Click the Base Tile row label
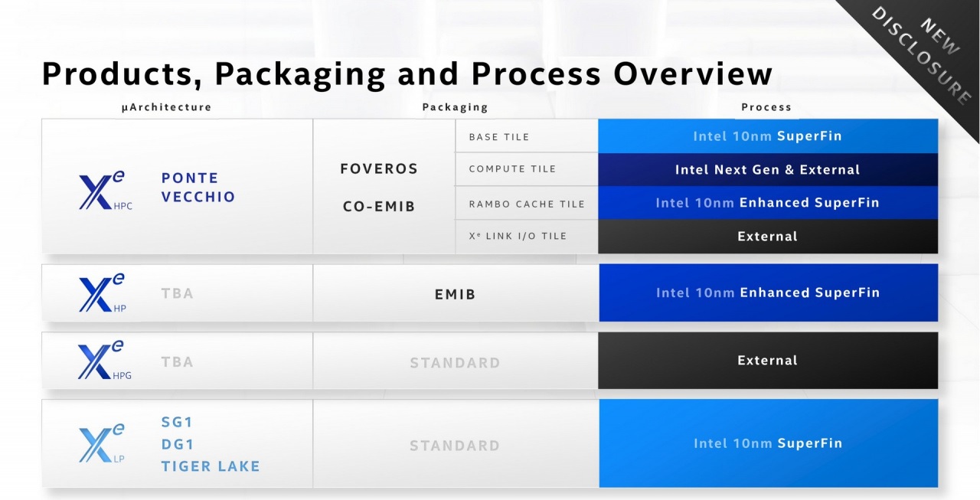 click(x=499, y=137)
